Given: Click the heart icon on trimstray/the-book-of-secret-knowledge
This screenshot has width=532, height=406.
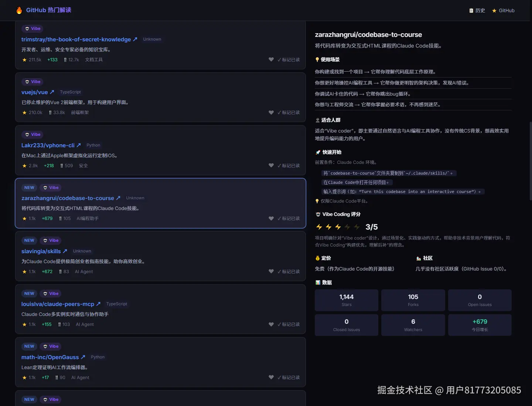Looking at the screenshot, I should coord(271,59).
